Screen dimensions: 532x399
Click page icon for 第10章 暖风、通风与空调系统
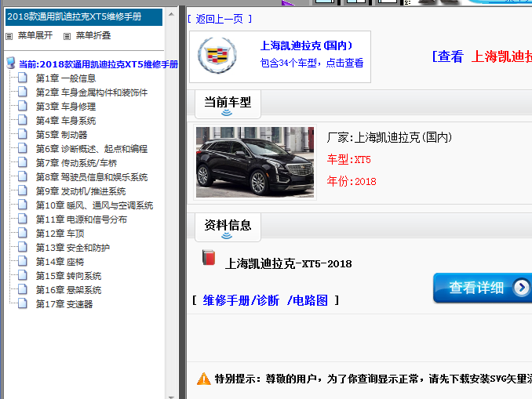pos(23,205)
